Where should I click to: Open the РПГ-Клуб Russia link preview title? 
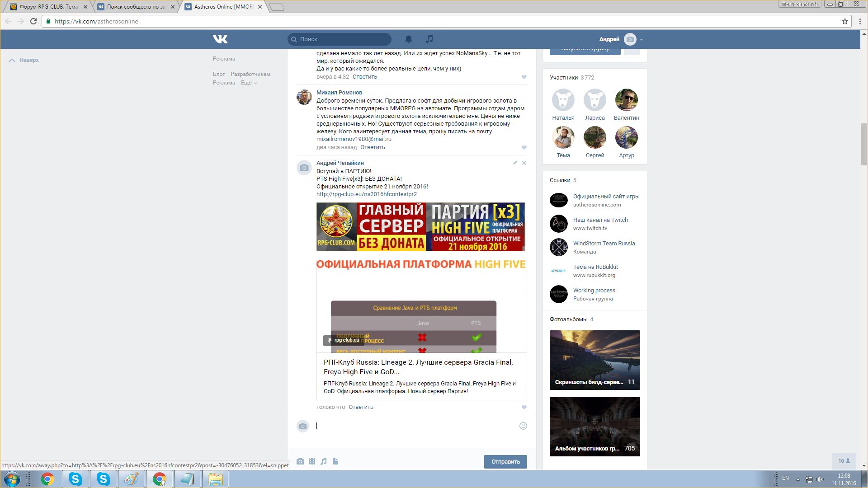tap(418, 367)
